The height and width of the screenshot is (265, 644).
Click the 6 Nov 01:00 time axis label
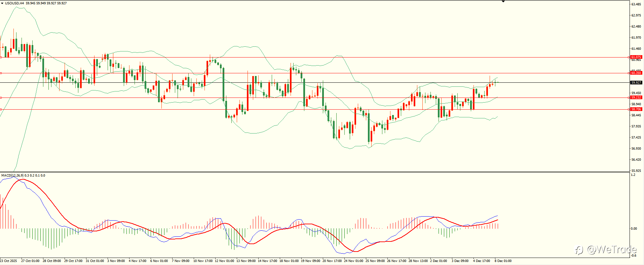(x=159, y=261)
